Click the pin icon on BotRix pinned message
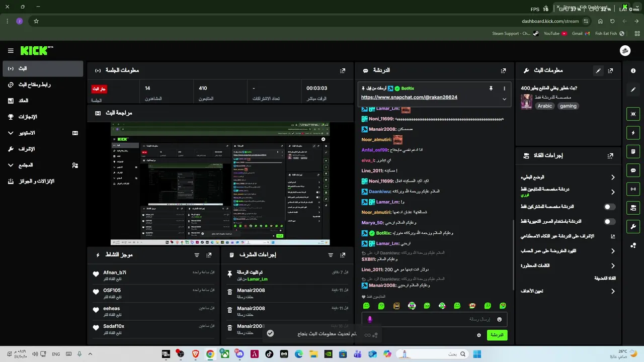The height and width of the screenshot is (362, 644). click(x=491, y=88)
